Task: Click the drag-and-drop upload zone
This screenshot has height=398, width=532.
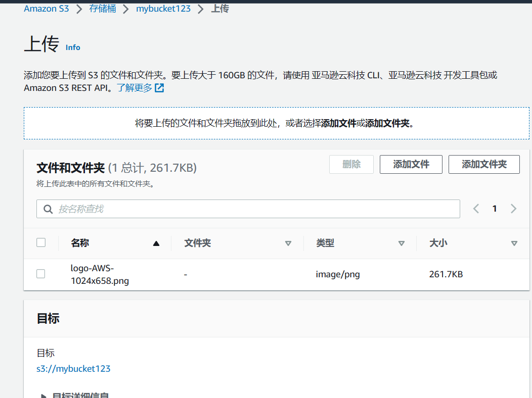Action: point(277,123)
